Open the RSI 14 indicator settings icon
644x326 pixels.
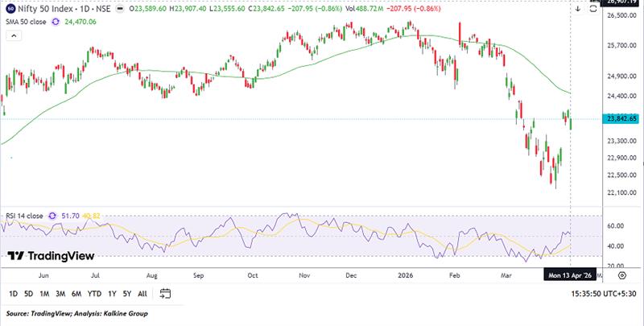[x=52, y=216]
